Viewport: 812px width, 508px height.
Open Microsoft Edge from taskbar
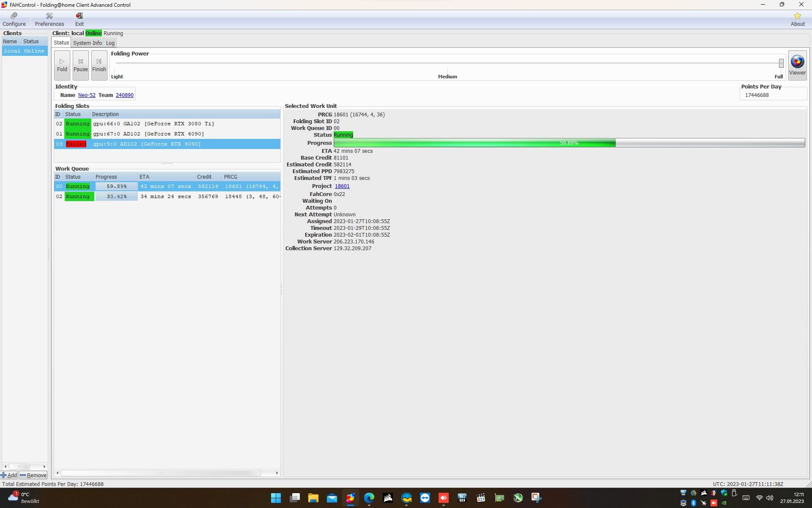click(x=369, y=498)
